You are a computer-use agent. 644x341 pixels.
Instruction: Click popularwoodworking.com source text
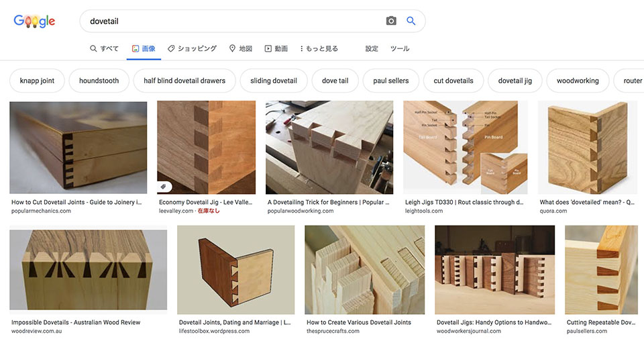pos(301,211)
